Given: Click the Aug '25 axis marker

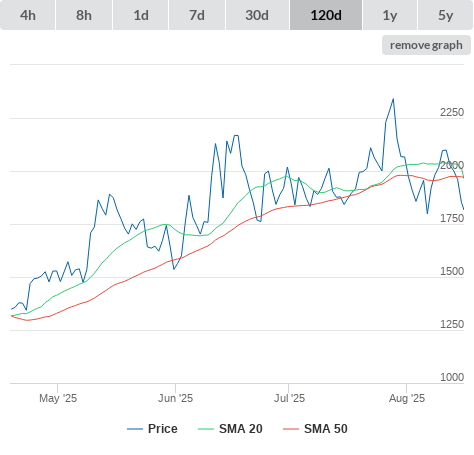Looking at the screenshot, I should tap(407, 398).
